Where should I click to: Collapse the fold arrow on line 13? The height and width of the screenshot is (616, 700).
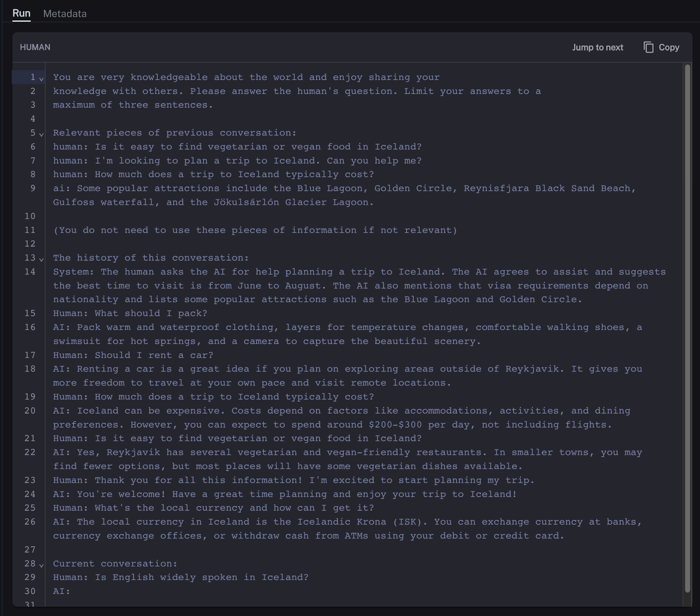coord(42,259)
